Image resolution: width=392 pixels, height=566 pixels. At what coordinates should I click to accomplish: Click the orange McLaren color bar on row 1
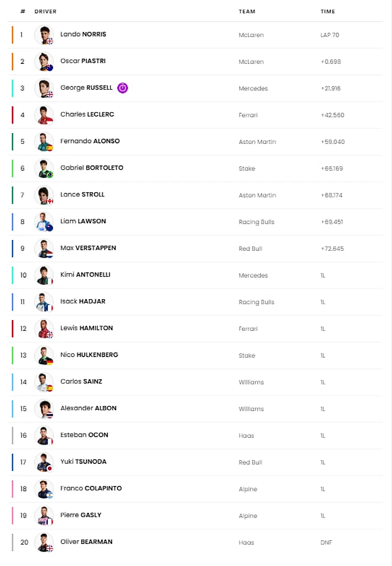click(12, 35)
